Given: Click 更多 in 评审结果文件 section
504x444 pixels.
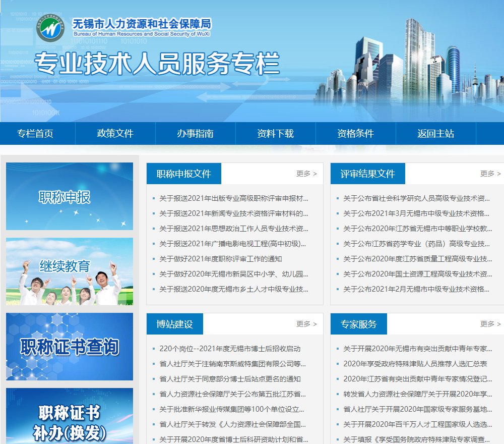Looking at the screenshot, I should 490,174.
